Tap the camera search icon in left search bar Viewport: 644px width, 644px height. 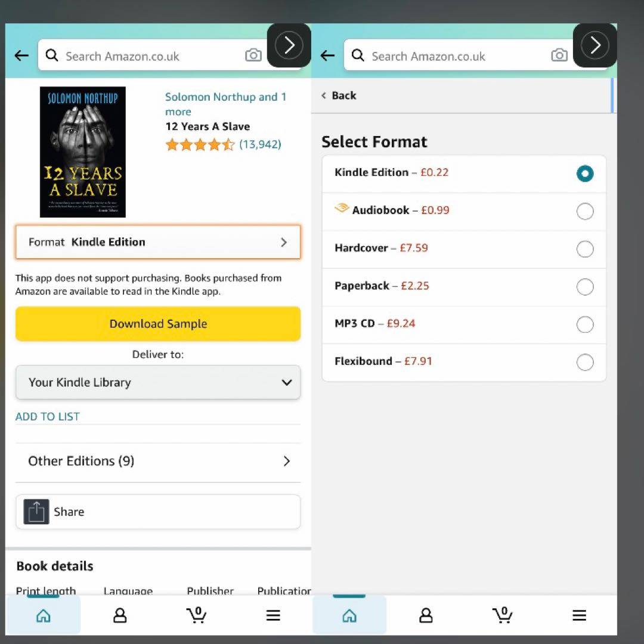tap(253, 55)
